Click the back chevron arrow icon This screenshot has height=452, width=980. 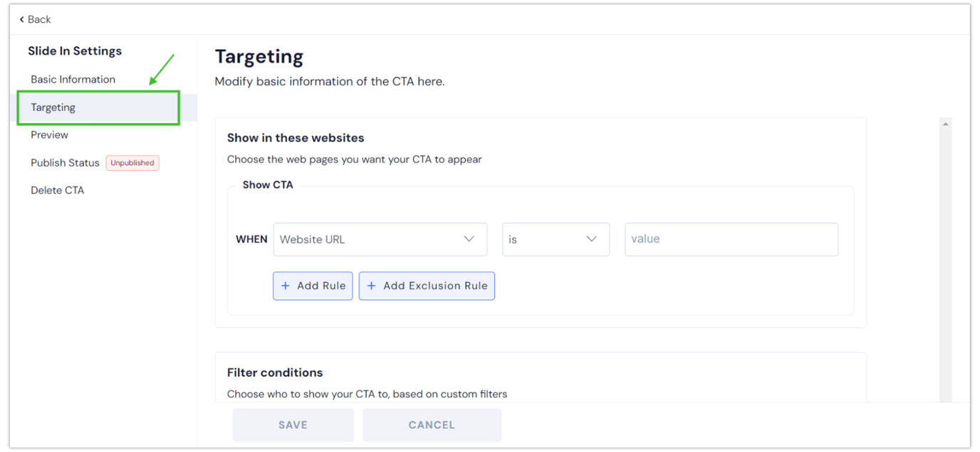coord(21,19)
